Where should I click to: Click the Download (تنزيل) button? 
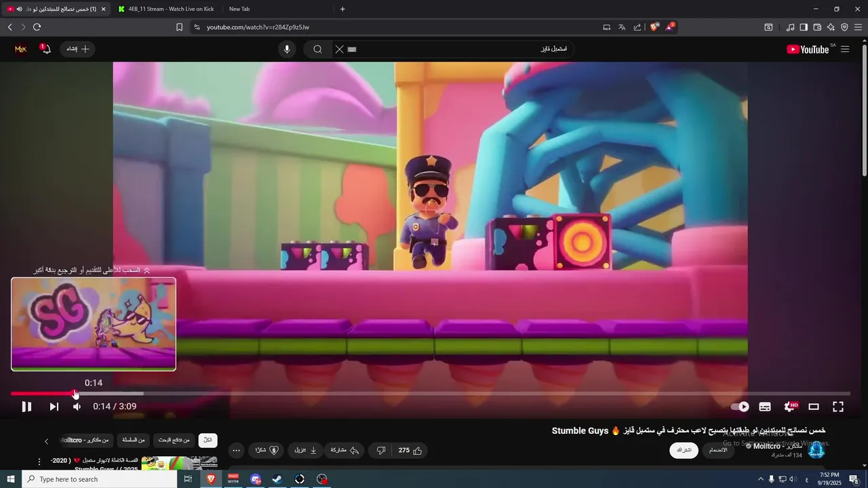tap(305, 450)
